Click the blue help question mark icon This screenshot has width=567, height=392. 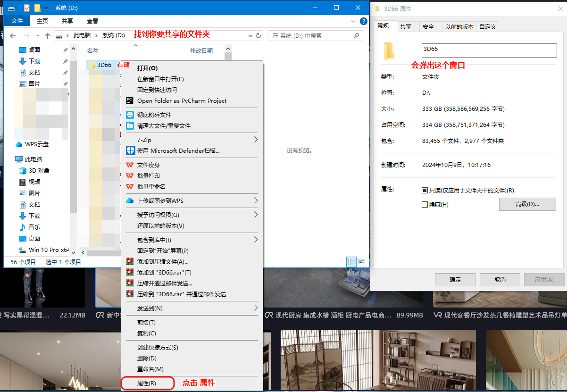(x=363, y=21)
